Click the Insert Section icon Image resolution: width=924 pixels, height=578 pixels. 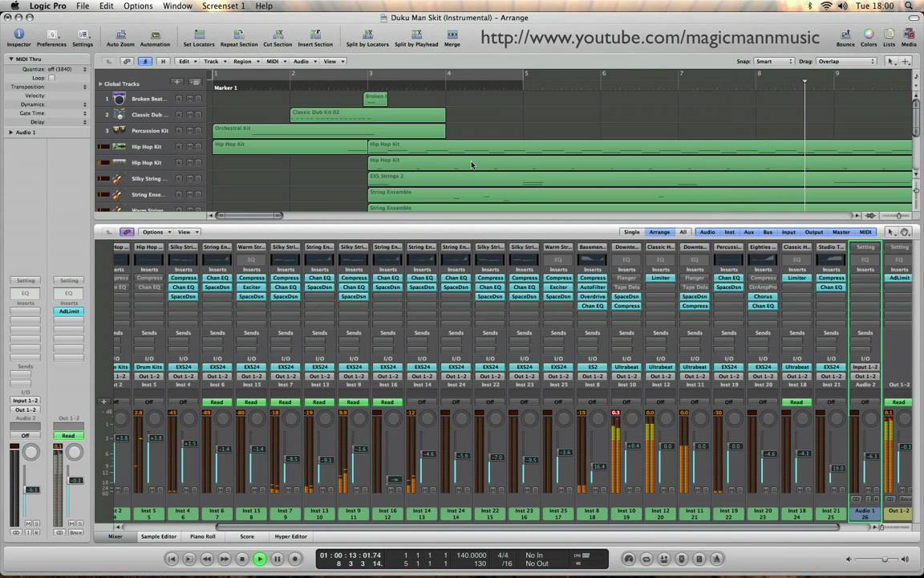[315, 35]
